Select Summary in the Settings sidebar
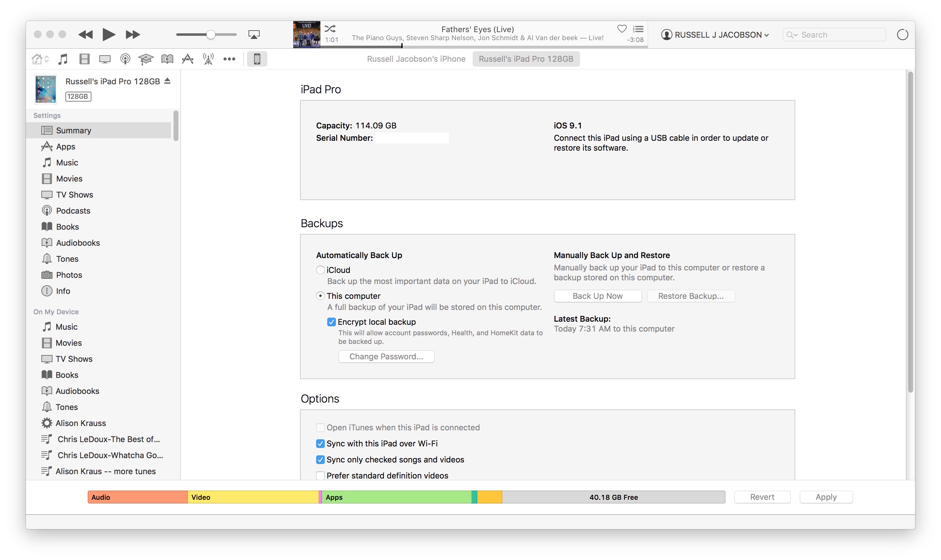941x560 pixels. [x=98, y=130]
